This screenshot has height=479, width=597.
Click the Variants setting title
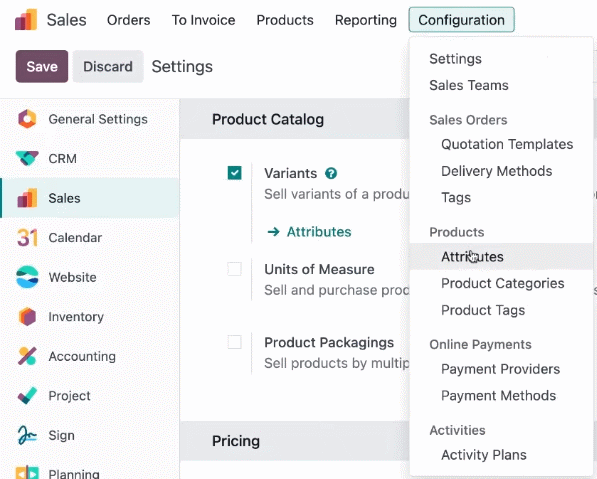(x=291, y=173)
